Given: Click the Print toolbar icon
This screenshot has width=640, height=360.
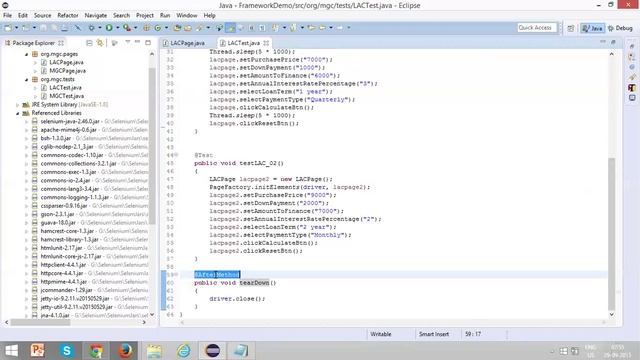Looking at the screenshot, I should (x=65, y=28).
